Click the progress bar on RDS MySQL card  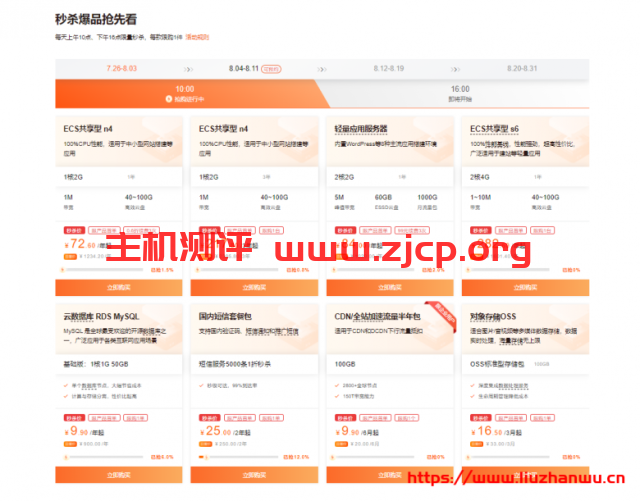[x=103, y=457]
